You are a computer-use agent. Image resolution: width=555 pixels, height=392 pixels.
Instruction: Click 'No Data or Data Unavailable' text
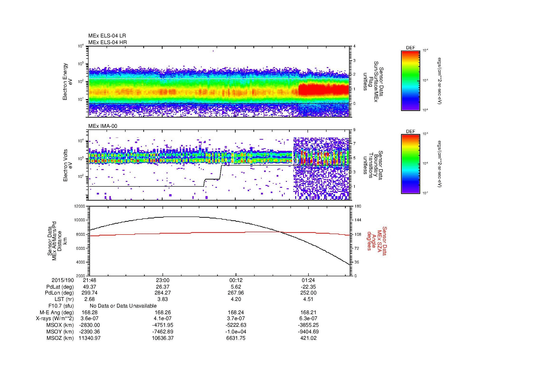[x=123, y=306]
